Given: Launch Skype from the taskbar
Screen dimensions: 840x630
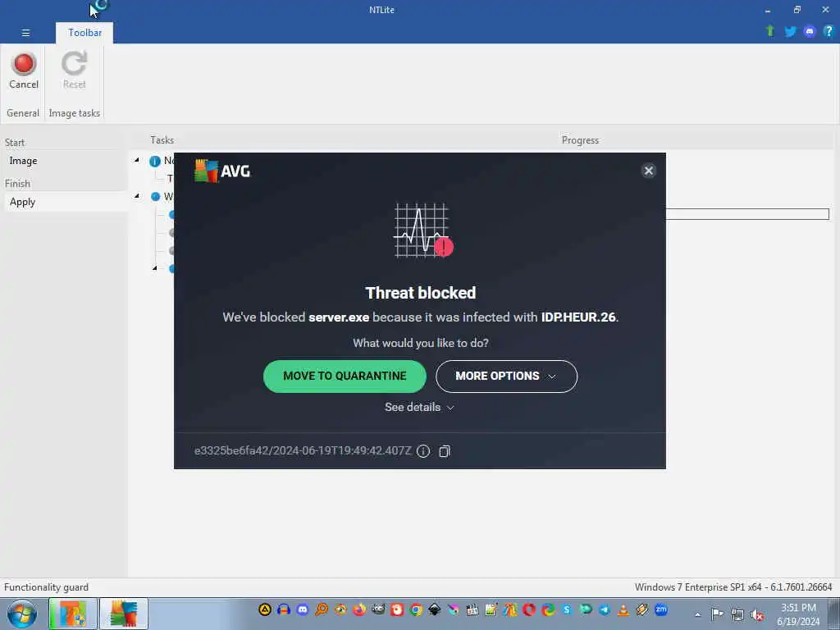Looking at the screenshot, I should pyautogui.click(x=567, y=609).
